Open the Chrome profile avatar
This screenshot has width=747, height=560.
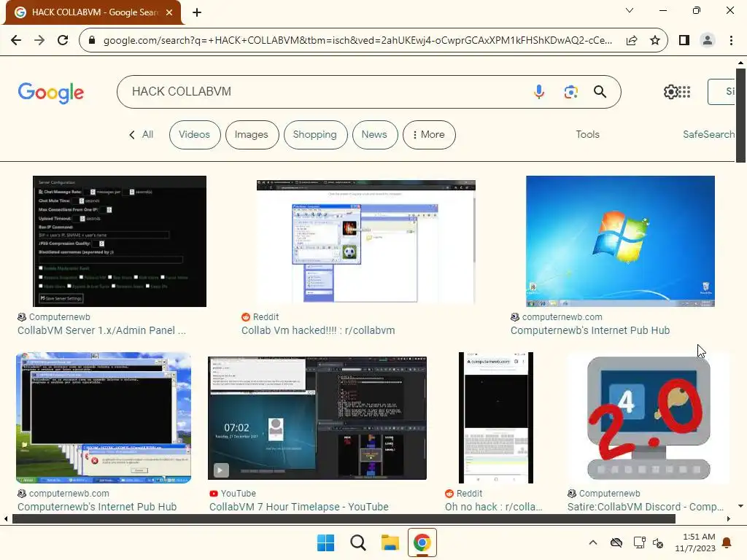click(708, 41)
